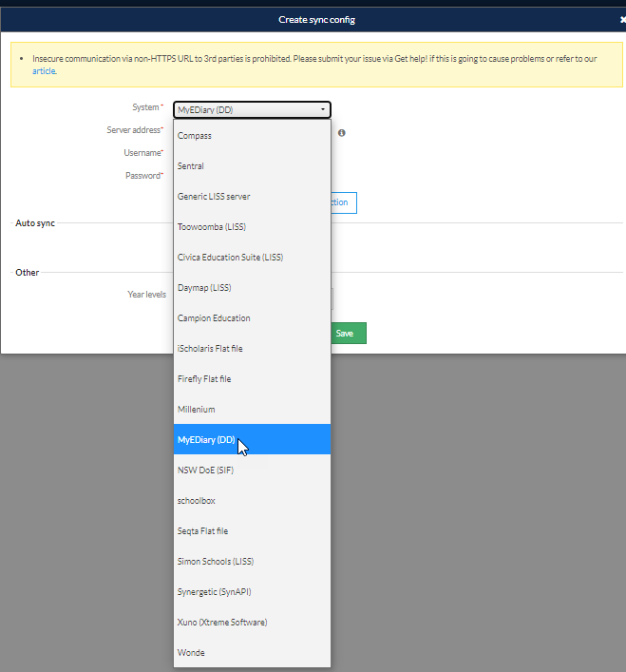Viewport: 626px width, 672px height.
Task: Click the Password field label
Action: point(144,175)
